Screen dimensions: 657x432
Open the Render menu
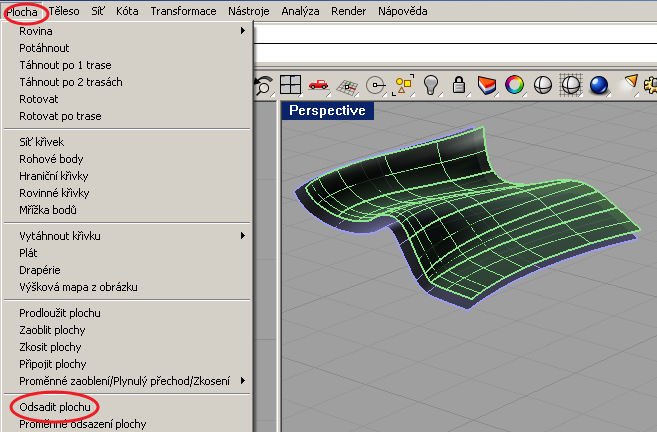(348, 11)
